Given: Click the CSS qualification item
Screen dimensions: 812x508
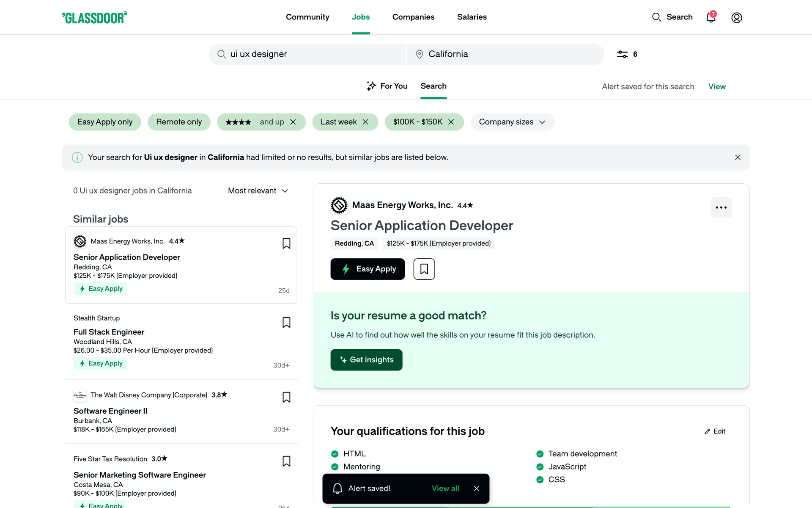Looking at the screenshot, I should click(x=551, y=480).
